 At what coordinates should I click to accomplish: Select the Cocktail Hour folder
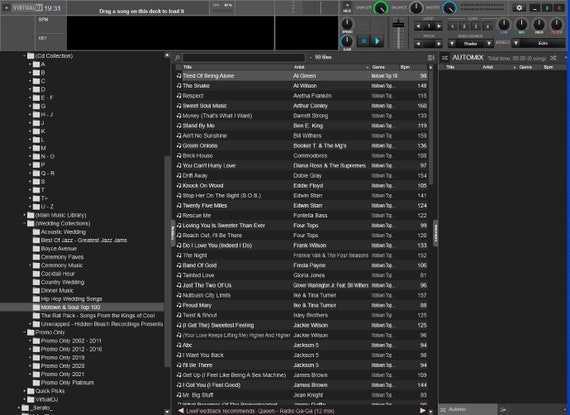pyautogui.click(x=58, y=274)
